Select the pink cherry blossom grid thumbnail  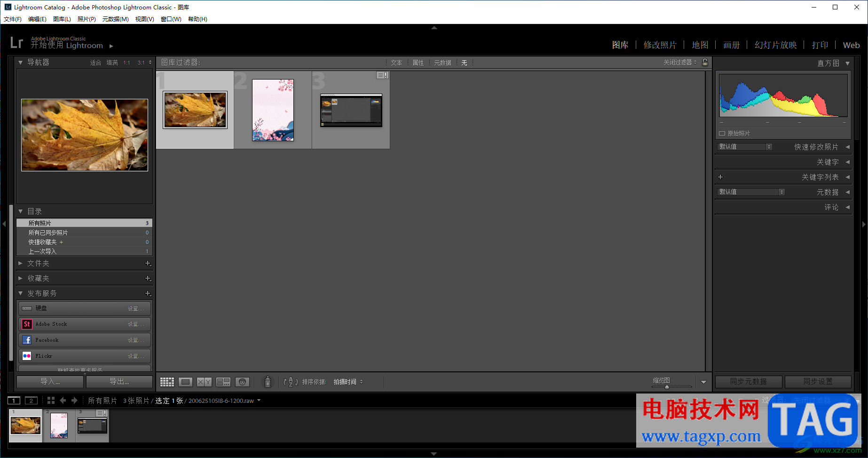pos(273,110)
